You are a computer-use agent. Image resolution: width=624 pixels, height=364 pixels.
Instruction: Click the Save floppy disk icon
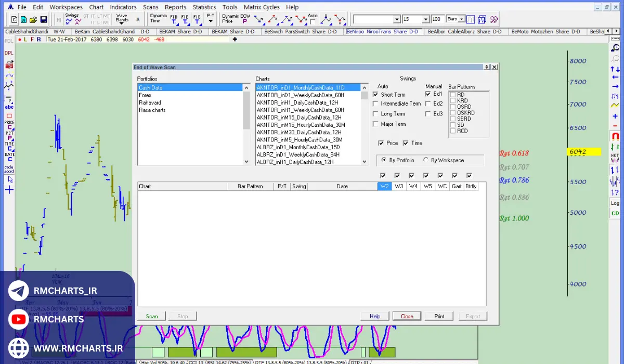(44, 20)
